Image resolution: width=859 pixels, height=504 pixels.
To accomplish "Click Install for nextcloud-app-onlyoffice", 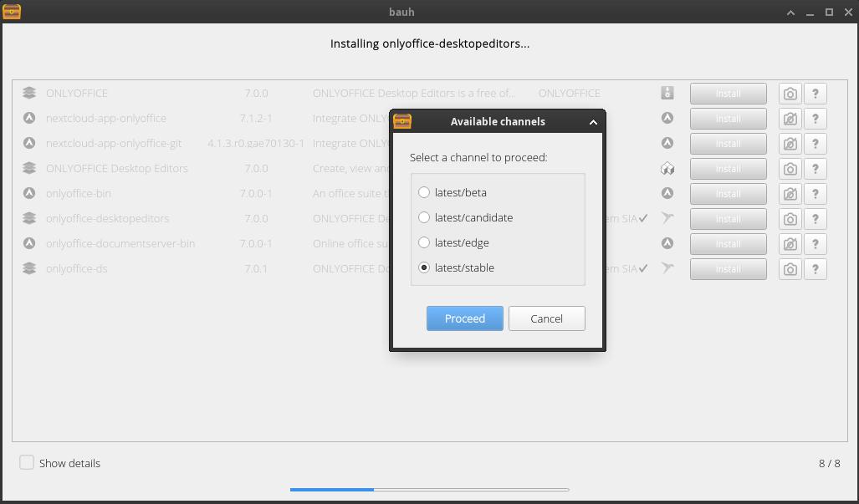I will (x=728, y=119).
